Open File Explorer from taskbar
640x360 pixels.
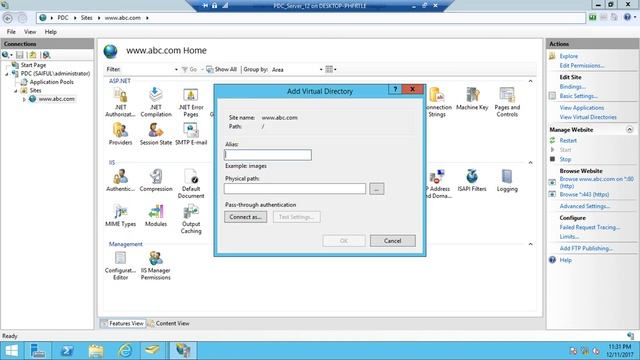click(x=96, y=351)
